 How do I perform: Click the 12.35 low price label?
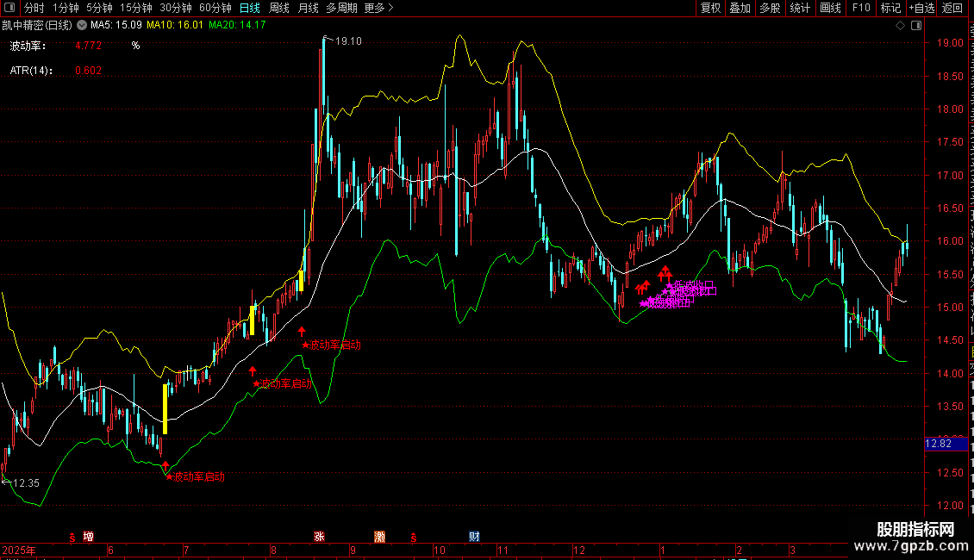(x=26, y=483)
